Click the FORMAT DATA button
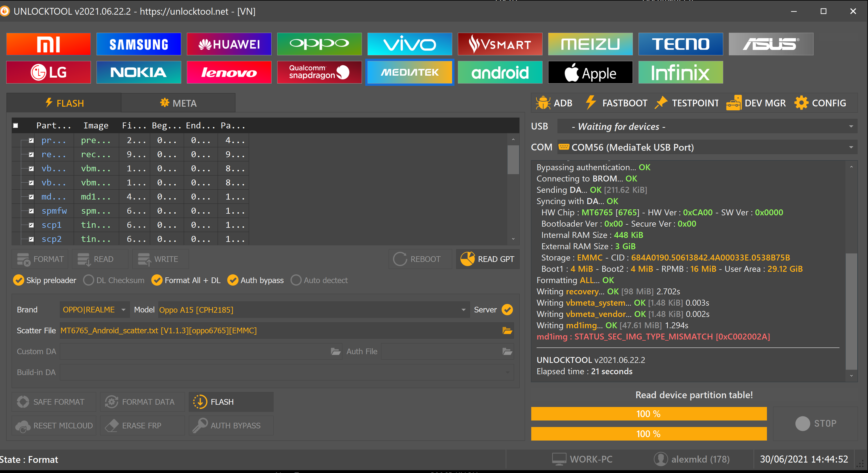Screen dimensions: 868x473 (143, 402)
